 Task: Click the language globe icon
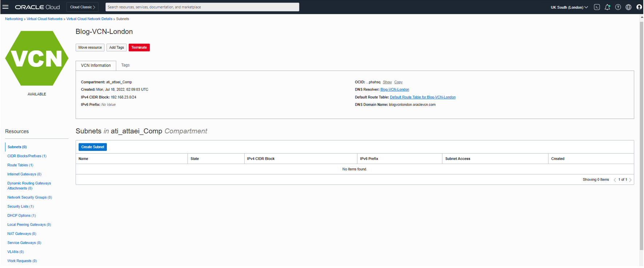(x=628, y=7)
